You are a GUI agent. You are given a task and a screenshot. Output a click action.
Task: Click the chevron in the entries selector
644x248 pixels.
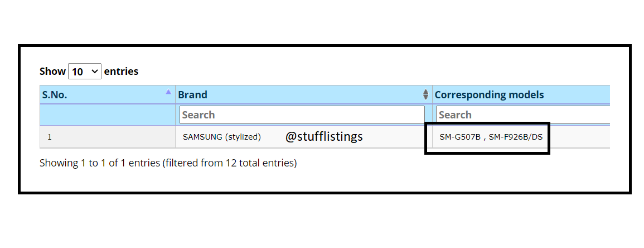pyautogui.click(x=94, y=71)
